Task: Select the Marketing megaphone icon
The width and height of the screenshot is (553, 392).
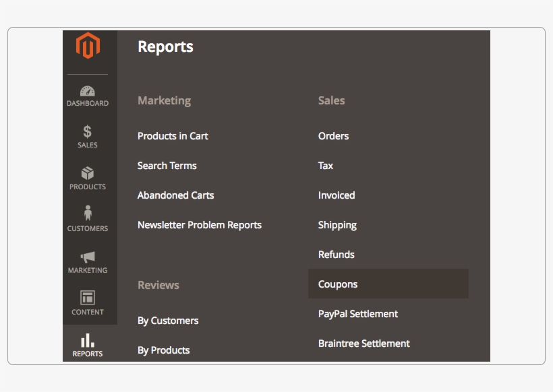Action: [x=88, y=261]
